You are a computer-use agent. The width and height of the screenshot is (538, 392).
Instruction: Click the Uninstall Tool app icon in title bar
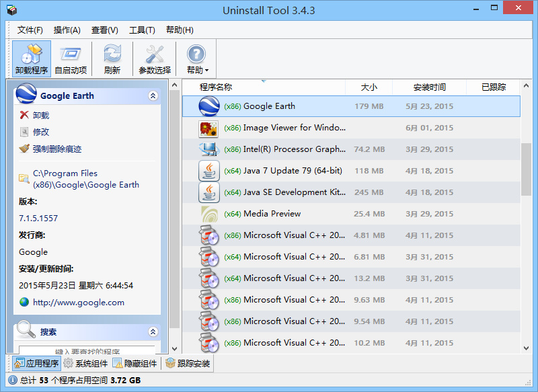click(11, 10)
